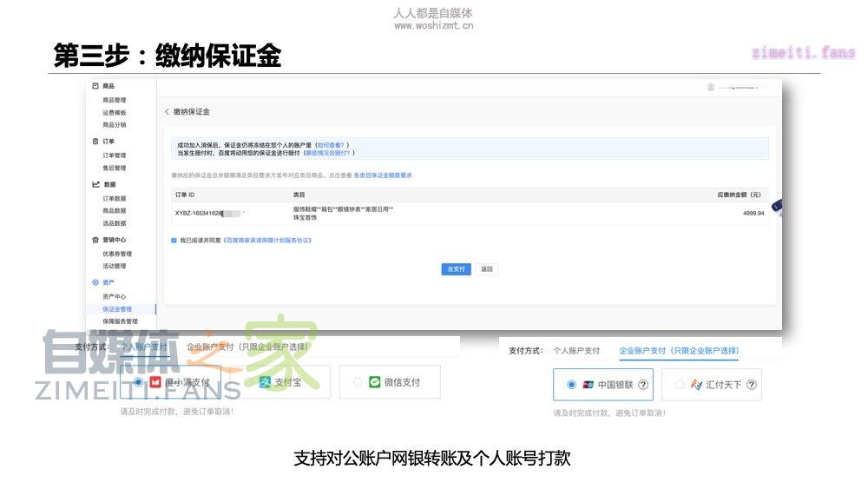Open the 百度商家承诺保障计划服务协议 link

[x=267, y=240]
